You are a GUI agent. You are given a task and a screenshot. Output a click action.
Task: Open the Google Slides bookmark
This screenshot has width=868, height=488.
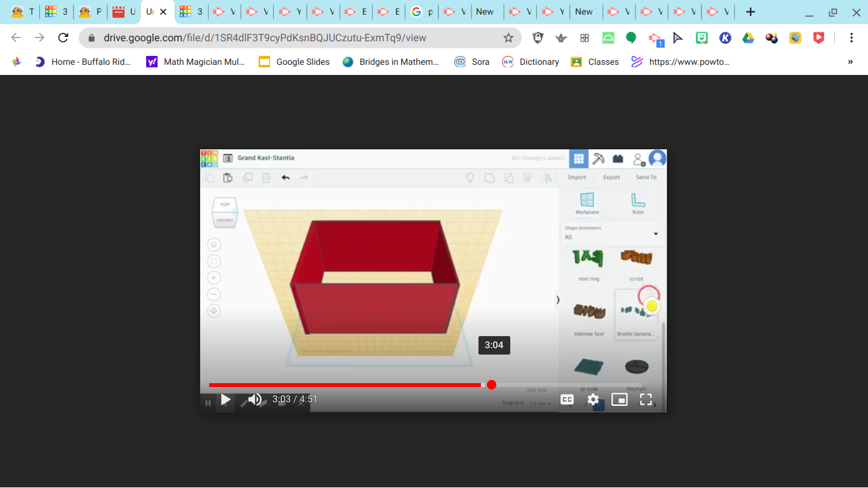click(x=294, y=62)
